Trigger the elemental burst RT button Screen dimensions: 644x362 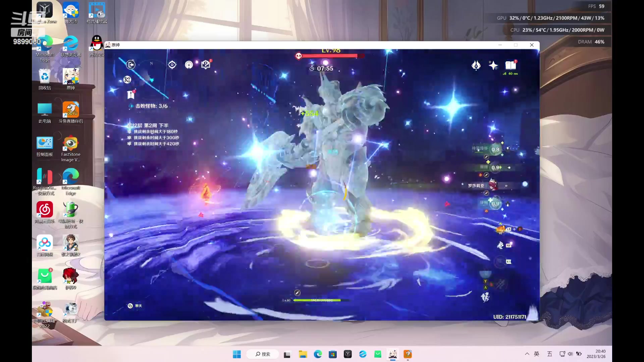tap(500, 261)
